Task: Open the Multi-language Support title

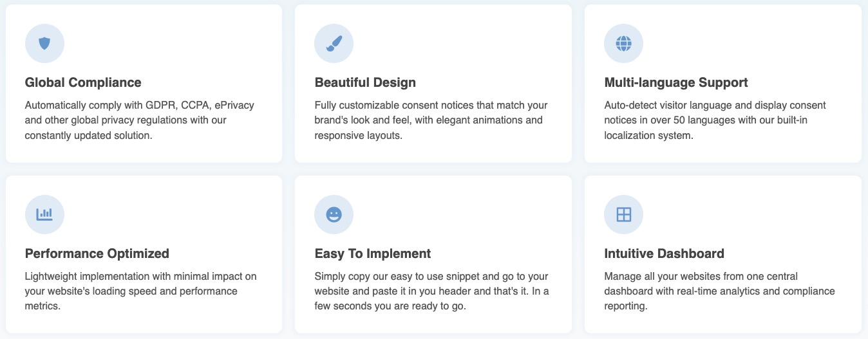Action: (x=675, y=82)
